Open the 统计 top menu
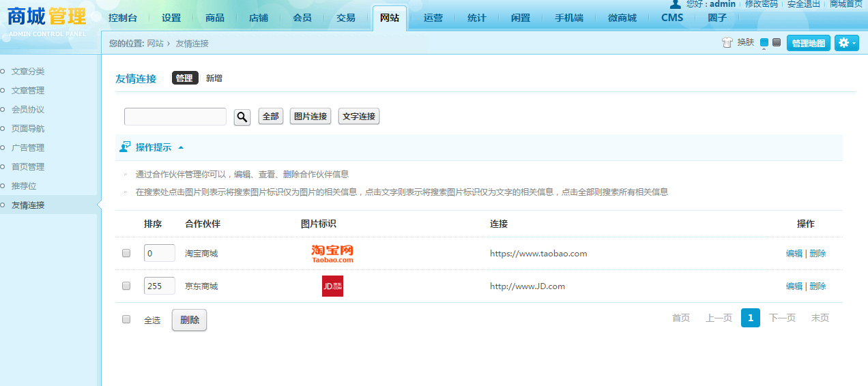 tap(477, 18)
